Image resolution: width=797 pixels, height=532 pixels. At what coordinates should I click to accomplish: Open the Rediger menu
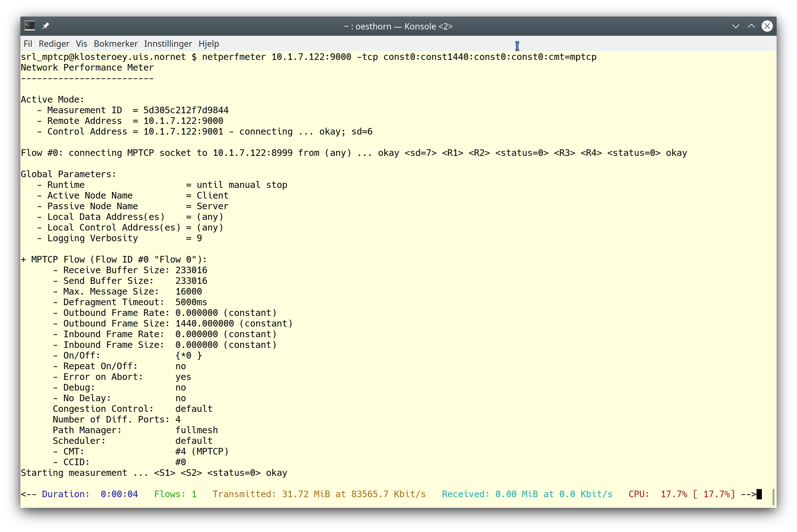[54, 44]
